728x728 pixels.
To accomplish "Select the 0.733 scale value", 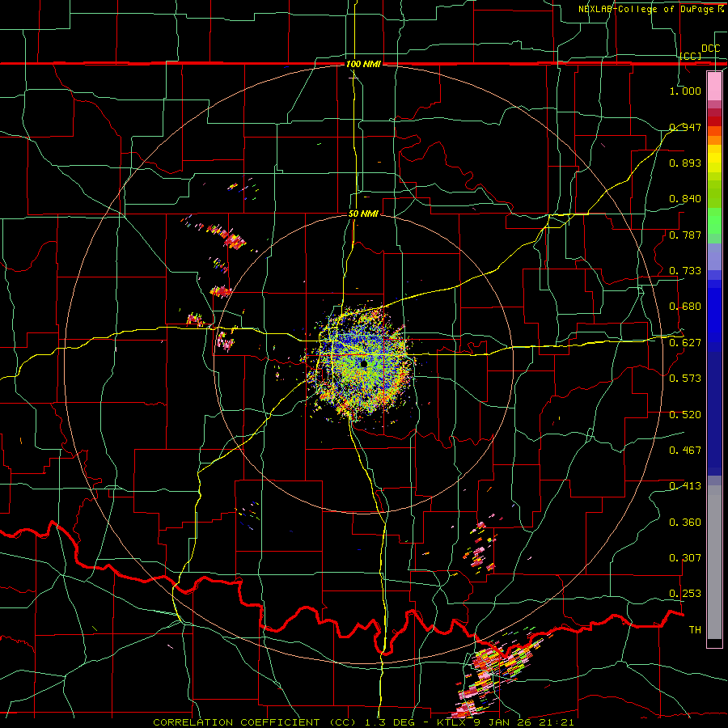I will tap(685, 271).
